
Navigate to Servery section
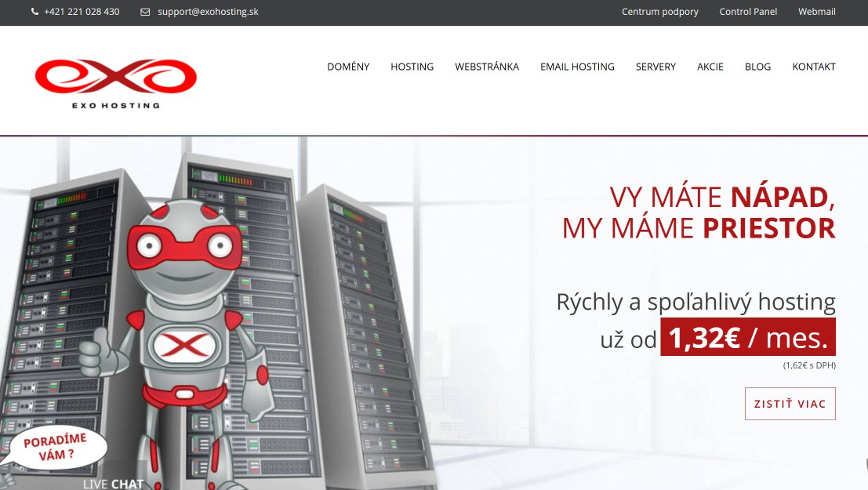pyautogui.click(x=656, y=67)
